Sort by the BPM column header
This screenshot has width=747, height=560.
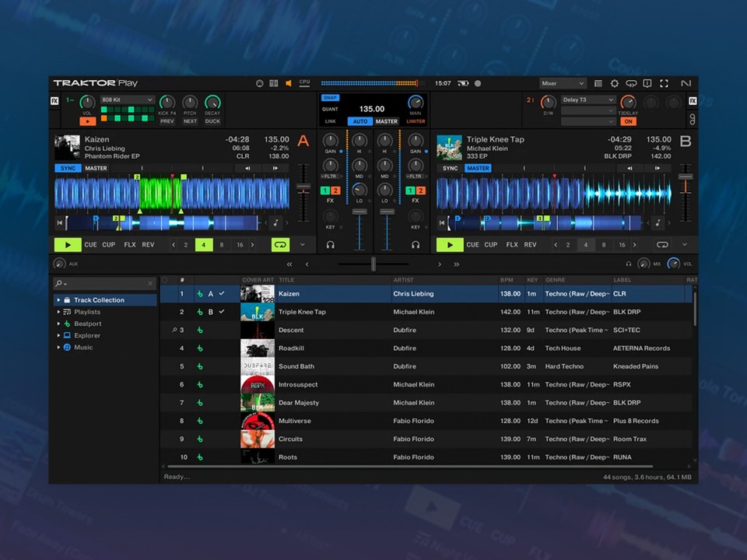click(507, 280)
